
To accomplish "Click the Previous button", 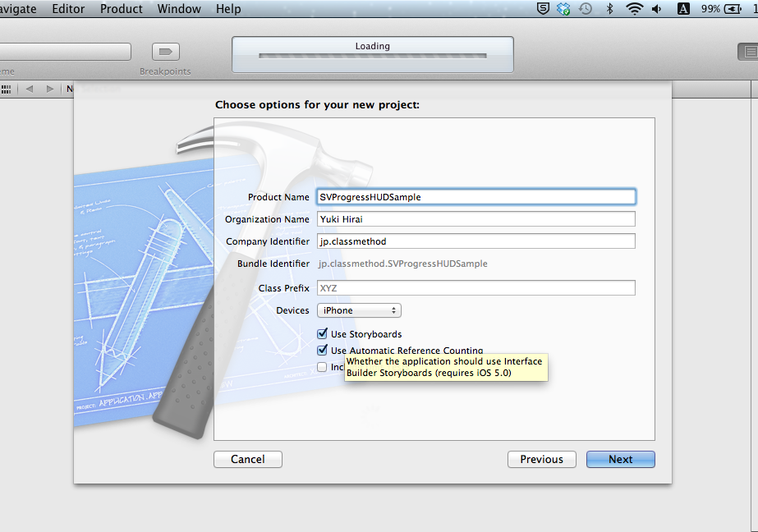I will pyautogui.click(x=541, y=459).
